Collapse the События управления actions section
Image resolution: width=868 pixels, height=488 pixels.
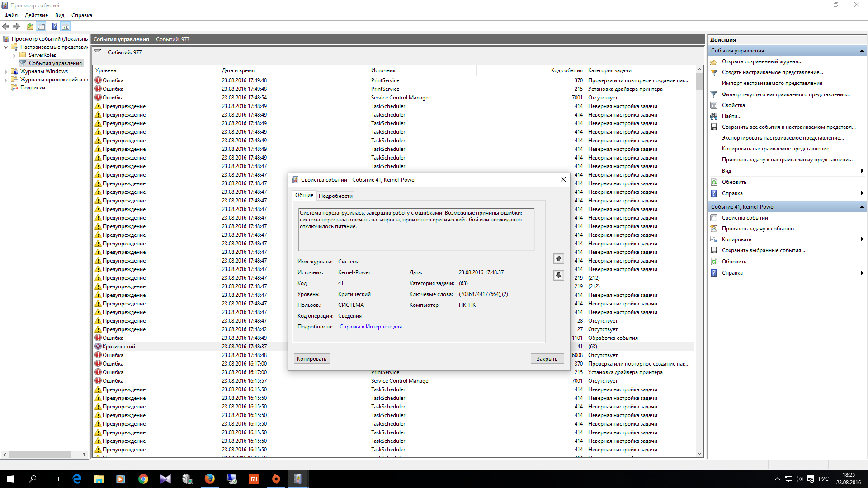861,51
